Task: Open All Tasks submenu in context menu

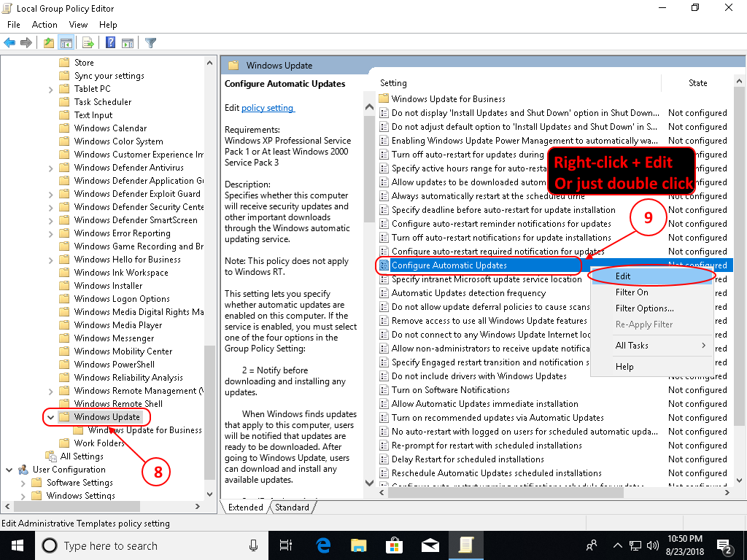Action: coord(651,346)
